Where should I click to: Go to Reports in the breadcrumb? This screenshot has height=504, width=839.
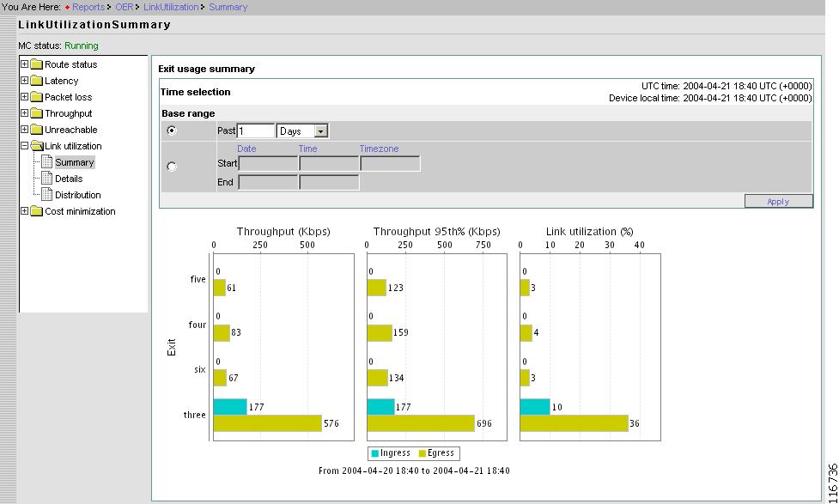(88, 7)
